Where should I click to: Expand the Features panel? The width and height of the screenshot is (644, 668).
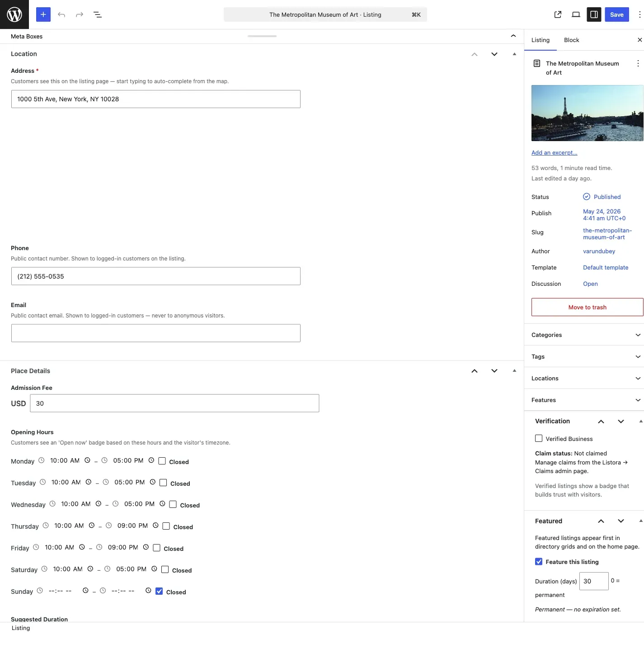(584, 400)
